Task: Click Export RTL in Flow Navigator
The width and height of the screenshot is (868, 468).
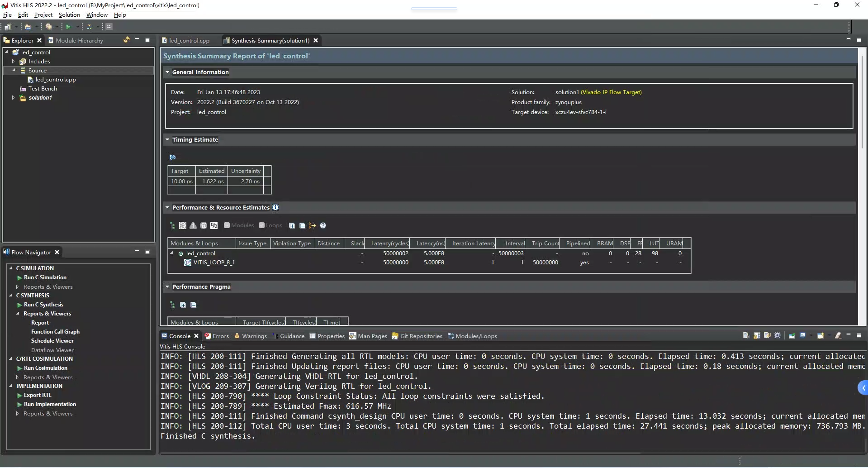Action: tap(38, 395)
